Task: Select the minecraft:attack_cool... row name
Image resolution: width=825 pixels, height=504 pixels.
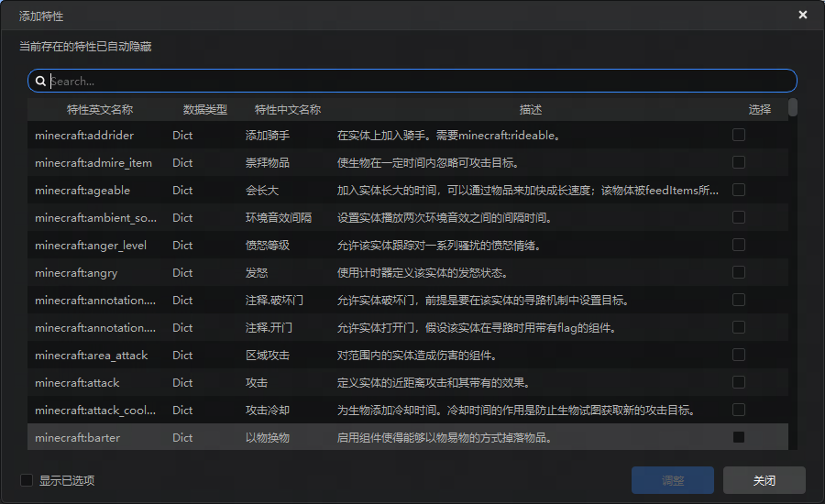Action: pos(95,410)
